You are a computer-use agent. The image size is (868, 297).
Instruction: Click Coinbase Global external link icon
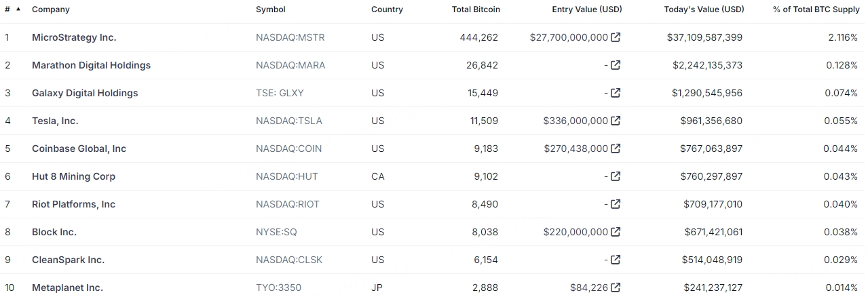(616, 148)
